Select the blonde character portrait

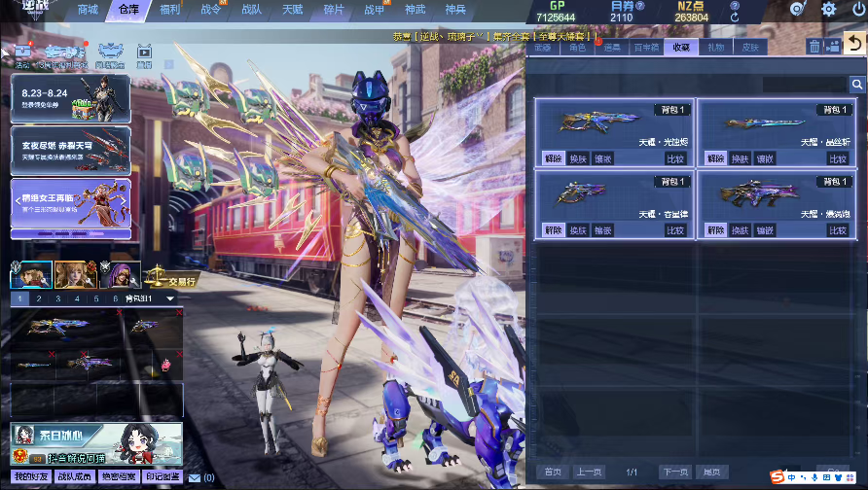pos(76,275)
